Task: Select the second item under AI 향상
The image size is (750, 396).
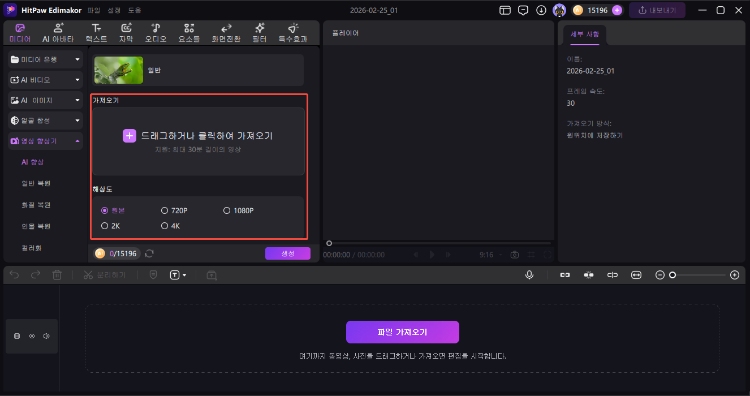Action: 36,183
